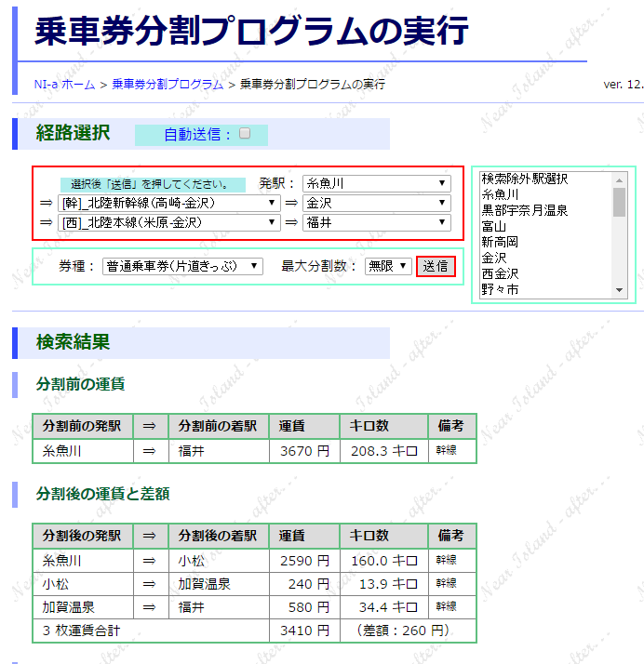This screenshot has width=644, height=664.
Task: Click the 34.4 キロ distance cell
Action: (x=383, y=607)
